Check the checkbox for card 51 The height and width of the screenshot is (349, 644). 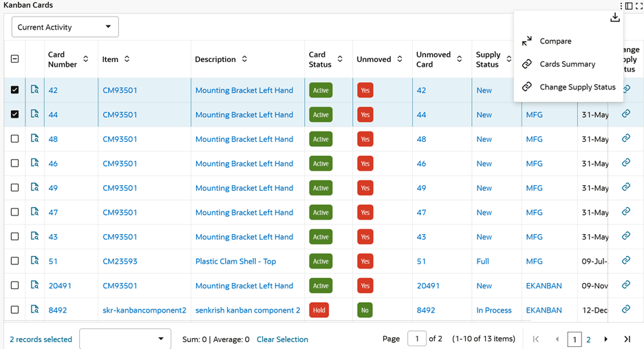pos(14,261)
